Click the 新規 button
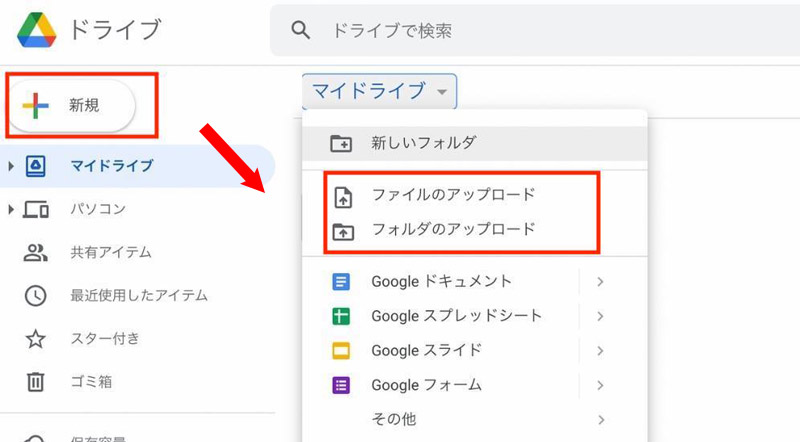This screenshot has width=800, height=442. 72,106
